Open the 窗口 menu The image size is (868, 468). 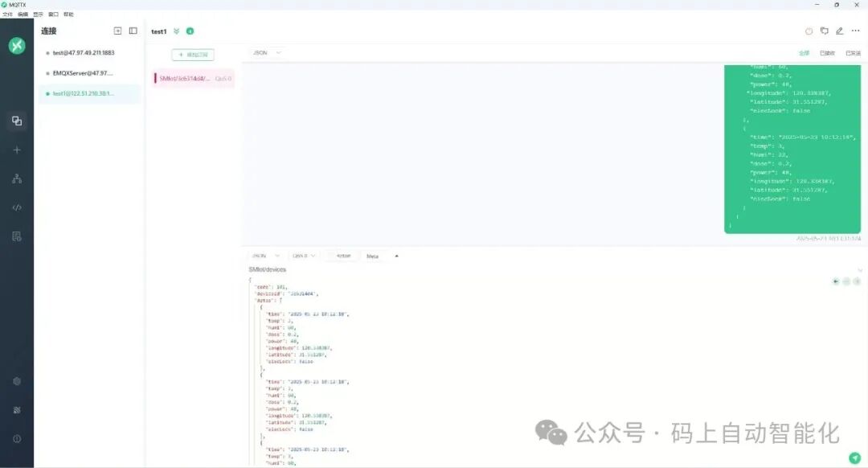[x=53, y=14]
